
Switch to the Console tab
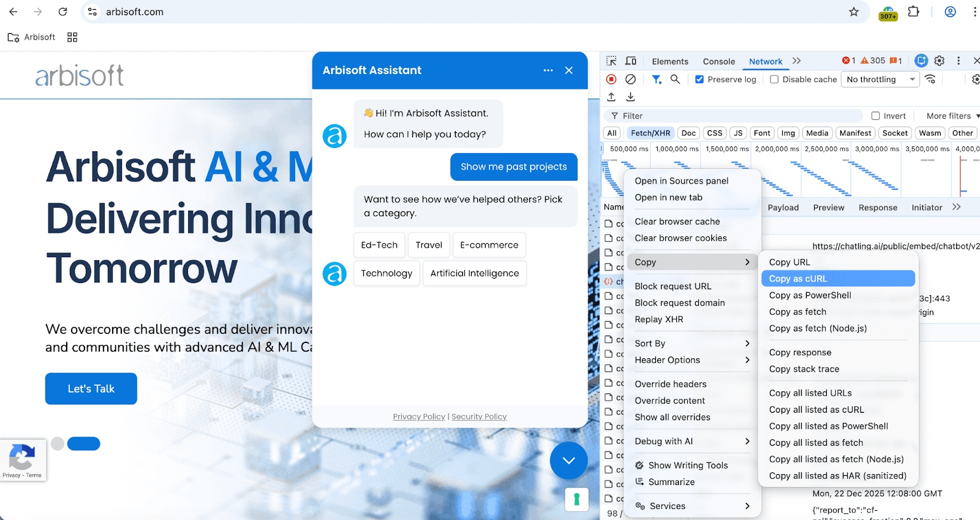[718, 61]
